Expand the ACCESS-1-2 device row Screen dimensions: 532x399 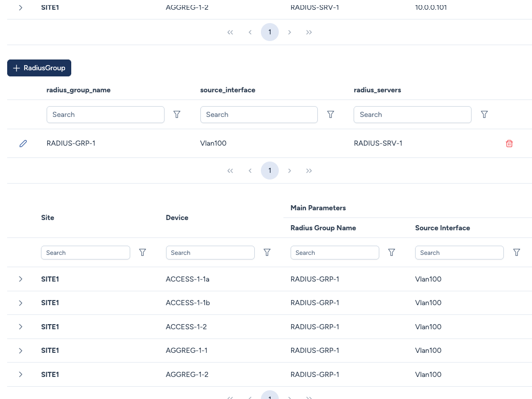pos(21,327)
